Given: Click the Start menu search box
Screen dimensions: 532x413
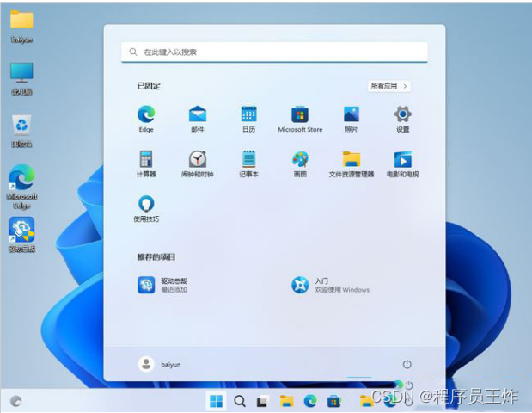Looking at the screenshot, I should (274, 52).
